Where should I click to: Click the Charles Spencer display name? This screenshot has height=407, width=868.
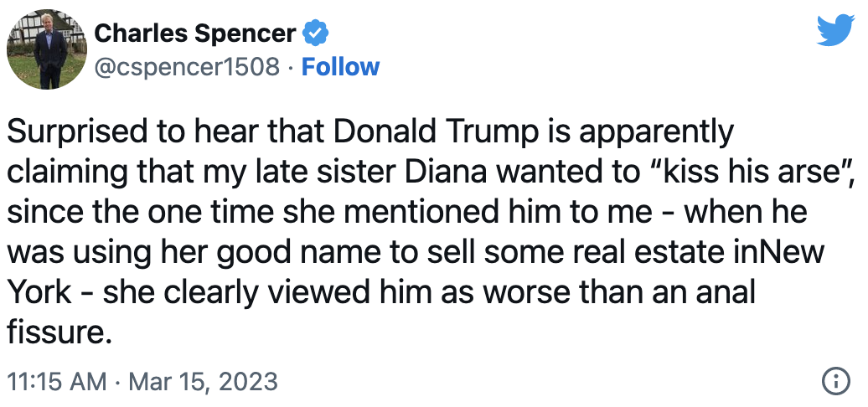(x=195, y=33)
